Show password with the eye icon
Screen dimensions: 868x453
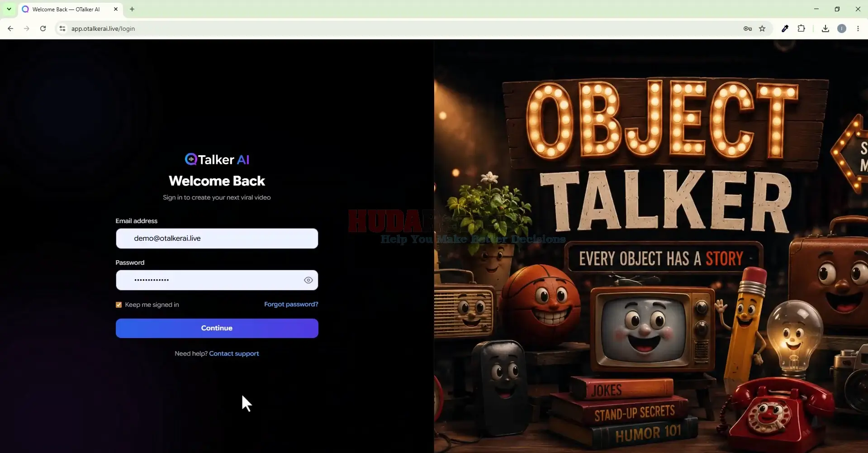pos(308,280)
